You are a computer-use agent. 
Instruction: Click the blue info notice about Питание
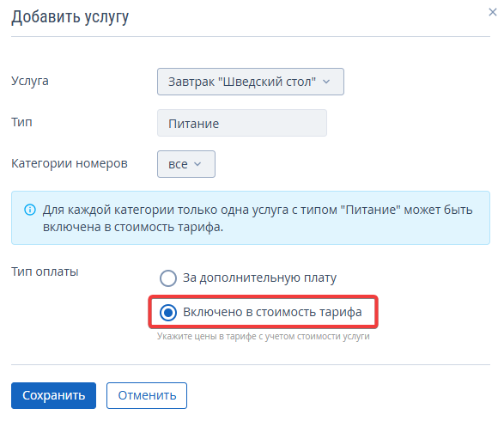click(x=251, y=218)
